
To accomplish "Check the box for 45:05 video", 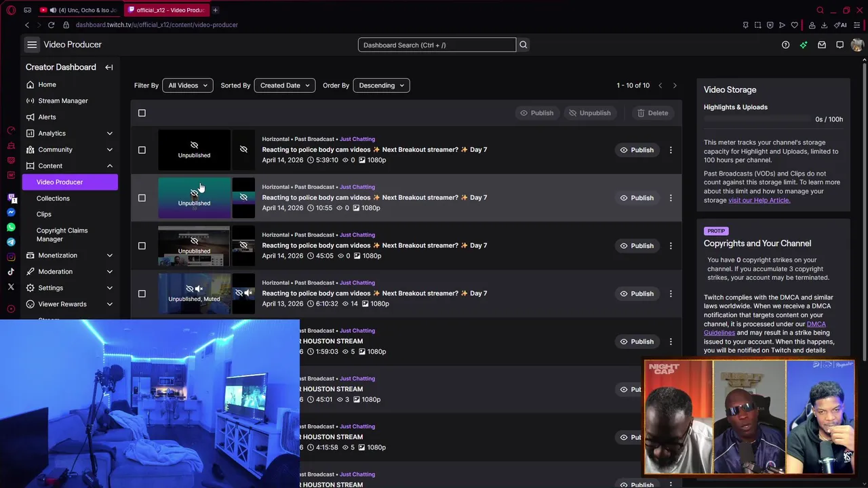I will (142, 246).
